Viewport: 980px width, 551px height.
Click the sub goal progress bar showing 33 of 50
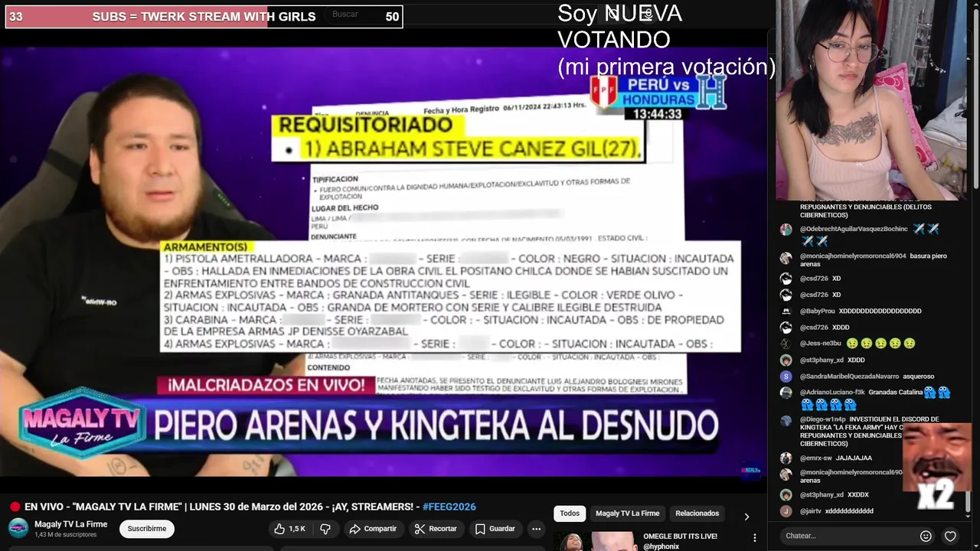pos(204,17)
